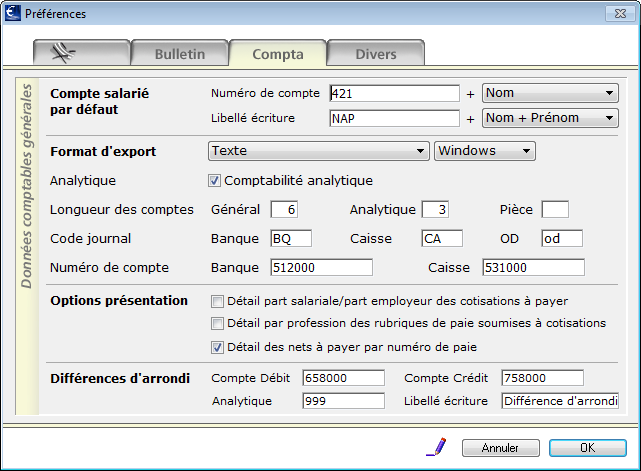Click the Longueur des comptes label

click(122, 209)
